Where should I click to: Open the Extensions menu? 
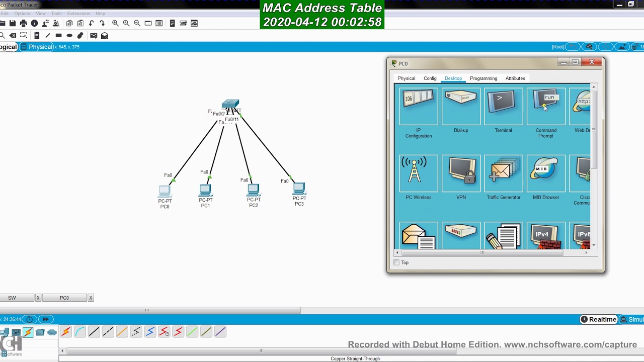coord(78,14)
